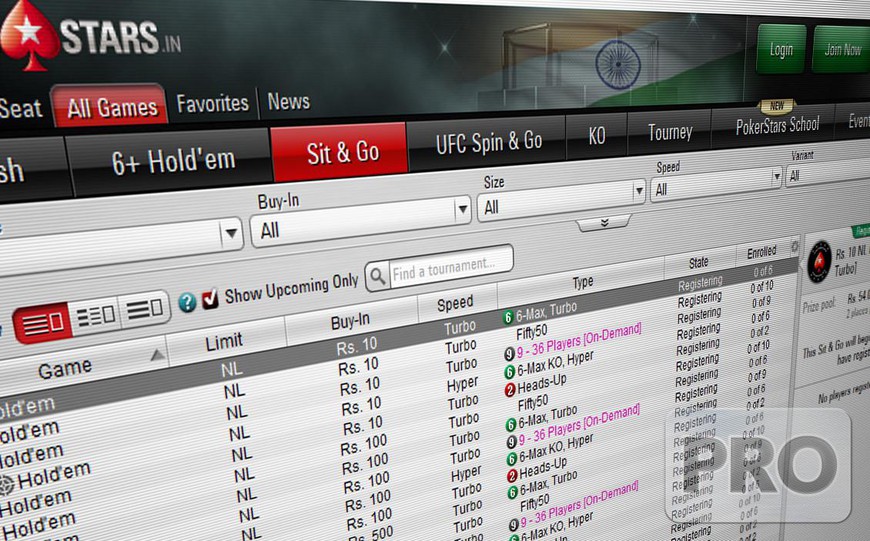870x541 pixels.
Task: Select the second list view mode icon
Action: click(95, 315)
